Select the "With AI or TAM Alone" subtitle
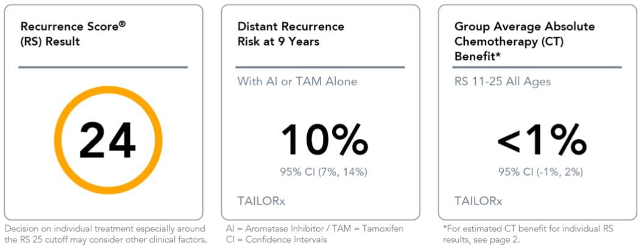This screenshot has height=252, width=644. 297,82
